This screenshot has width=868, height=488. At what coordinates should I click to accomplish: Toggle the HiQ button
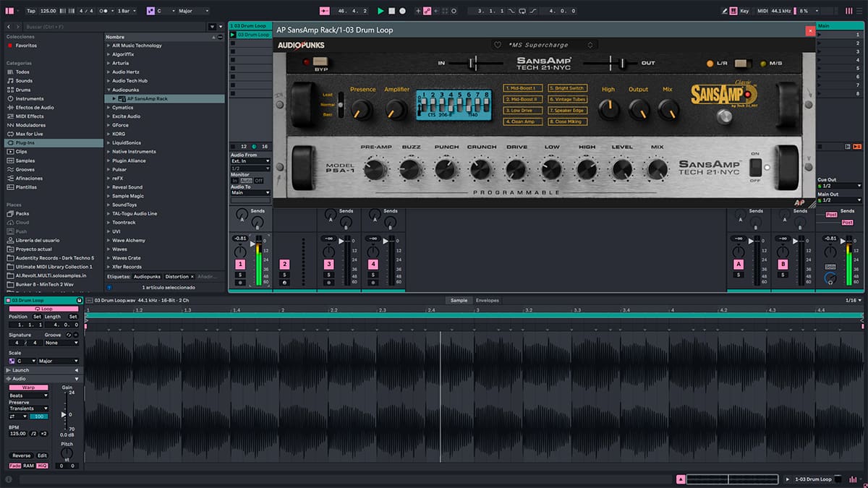41,466
